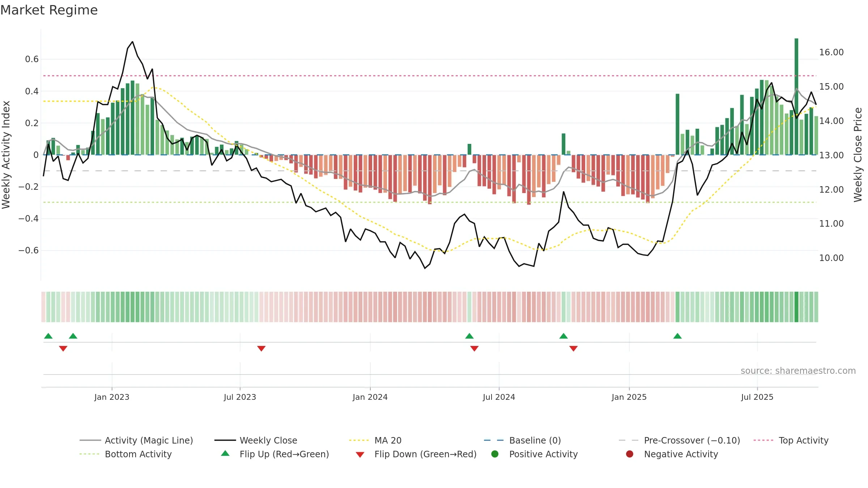Click the red flip-down marker before Jul 2024
The width and height of the screenshot is (868, 488).
pos(475,348)
